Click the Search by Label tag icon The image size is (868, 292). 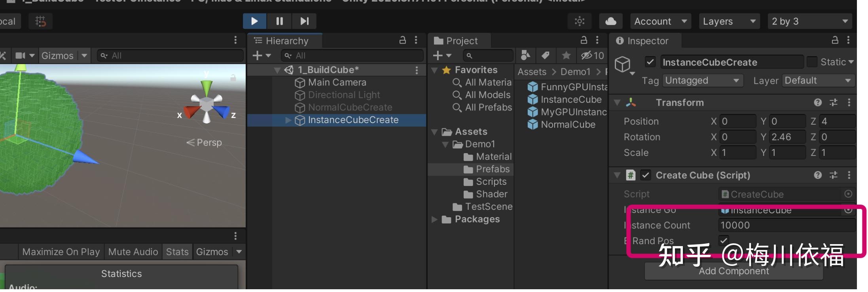546,55
